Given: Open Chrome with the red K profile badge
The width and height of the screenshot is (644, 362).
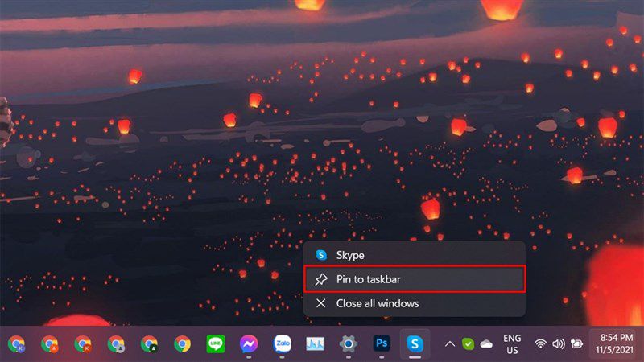Looking at the screenshot, I should point(83,344).
